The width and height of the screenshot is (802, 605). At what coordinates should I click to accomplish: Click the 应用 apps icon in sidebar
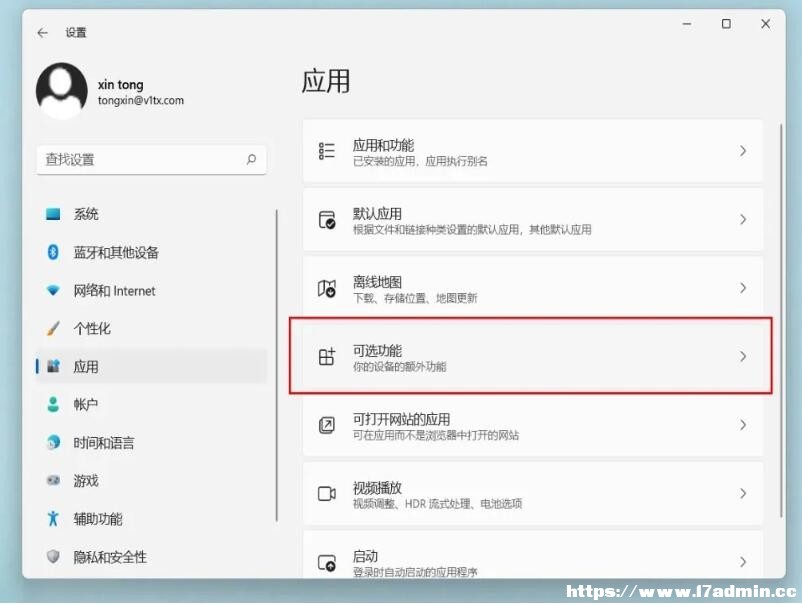click(x=53, y=366)
